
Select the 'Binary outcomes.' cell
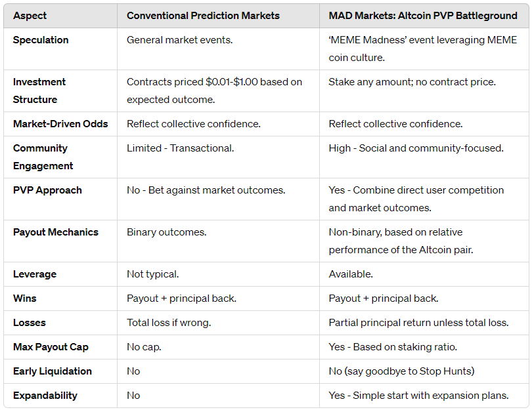click(166, 232)
